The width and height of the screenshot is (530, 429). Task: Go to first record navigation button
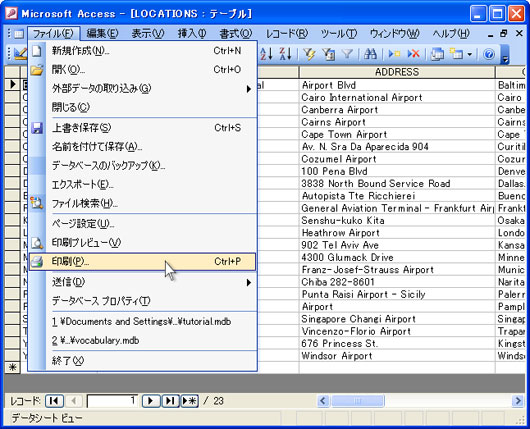(x=54, y=401)
